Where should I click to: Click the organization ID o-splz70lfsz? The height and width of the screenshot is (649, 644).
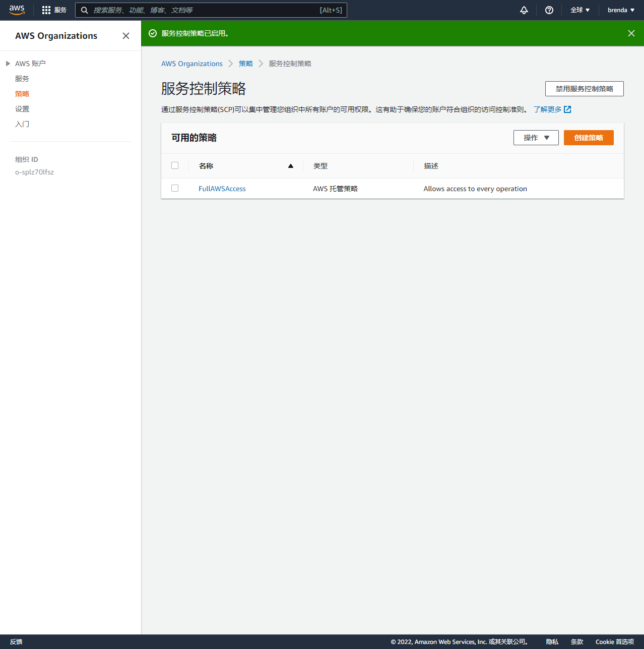[34, 172]
